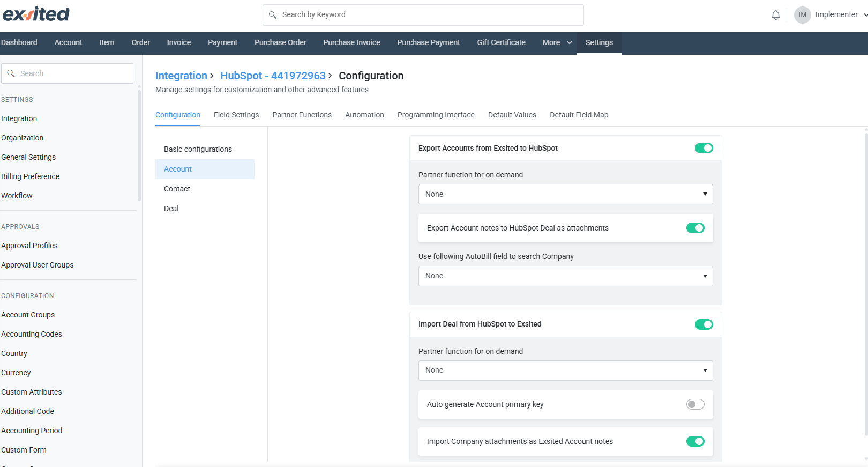Click the settings sidebar scrollbar
The image size is (868, 467).
click(x=139, y=145)
